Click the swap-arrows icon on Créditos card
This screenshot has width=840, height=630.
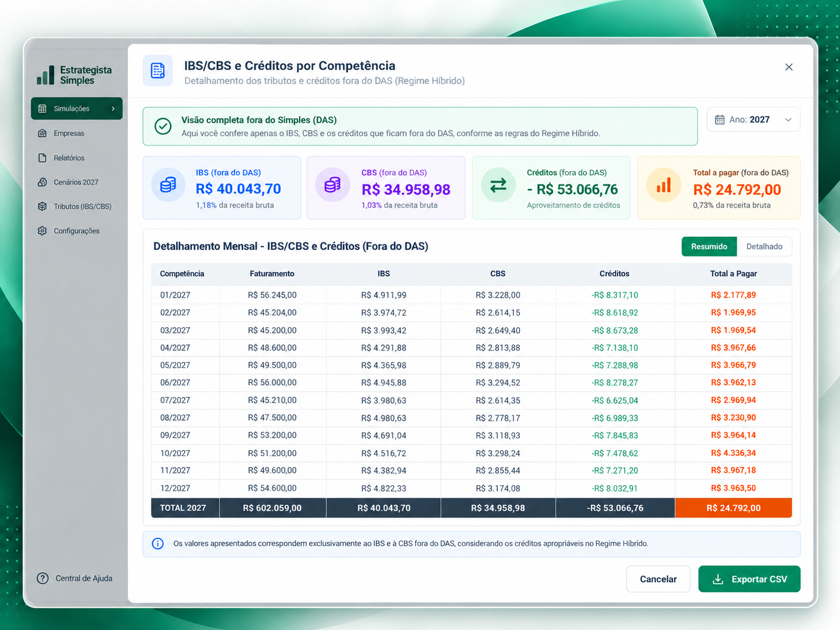498,185
